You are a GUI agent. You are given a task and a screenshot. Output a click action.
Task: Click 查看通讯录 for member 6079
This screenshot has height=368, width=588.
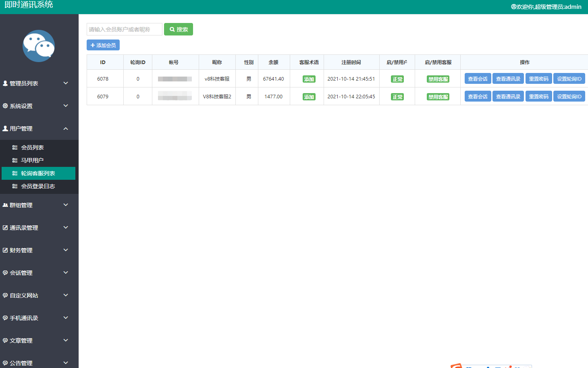[x=508, y=96]
